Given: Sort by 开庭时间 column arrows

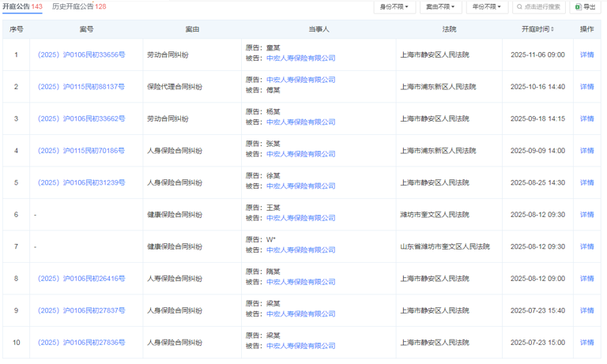Looking at the screenshot, I should pyautogui.click(x=552, y=29).
